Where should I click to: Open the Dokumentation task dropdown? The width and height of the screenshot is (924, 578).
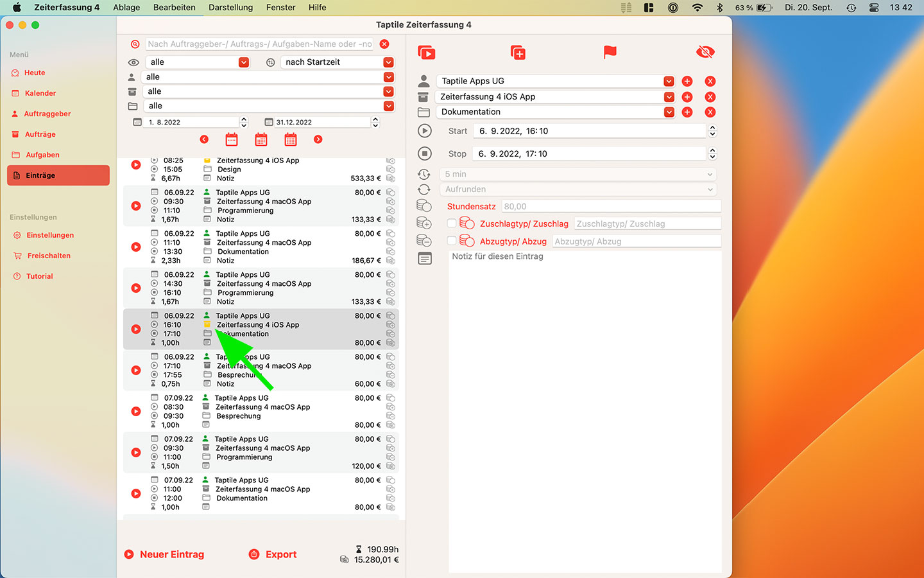click(x=556, y=112)
